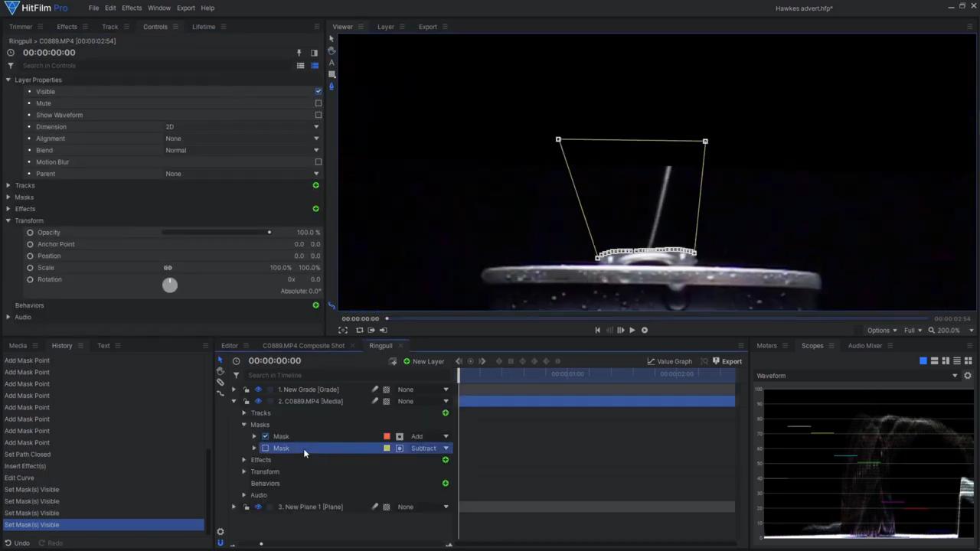Image resolution: width=980 pixels, height=551 pixels.
Task: Click the red color swatch of Add mask
Action: click(387, 436)
